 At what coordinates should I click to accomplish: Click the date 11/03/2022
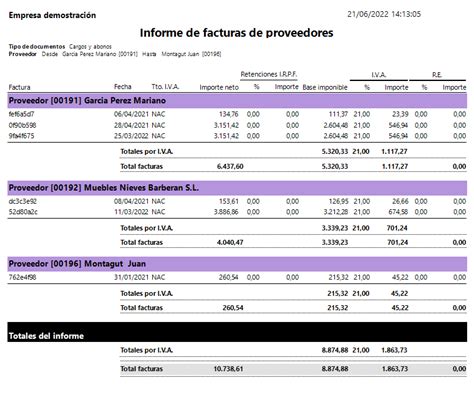131,212
